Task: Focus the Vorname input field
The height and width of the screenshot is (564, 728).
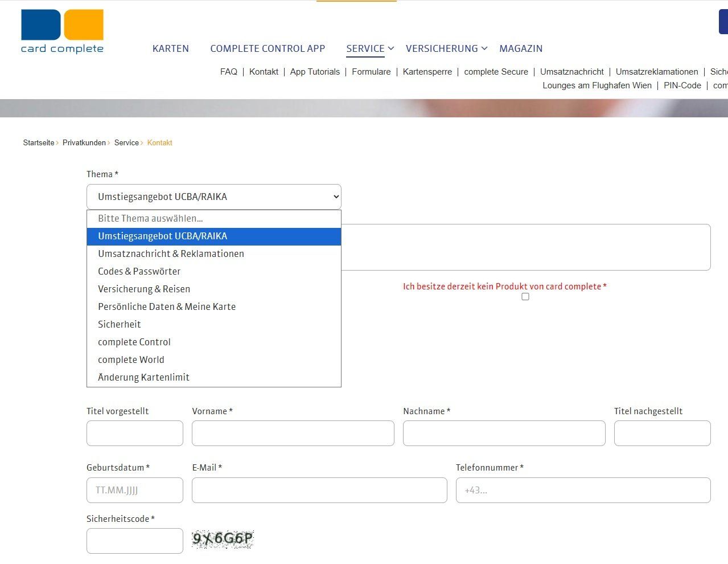Action: tap(293, 433)
